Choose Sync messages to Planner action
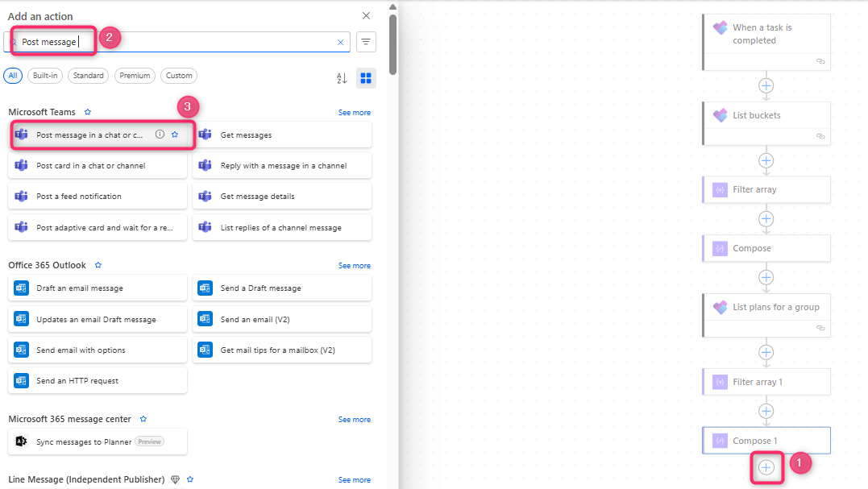Viewport: 868px width, 489px height. (x=98, y=441)
